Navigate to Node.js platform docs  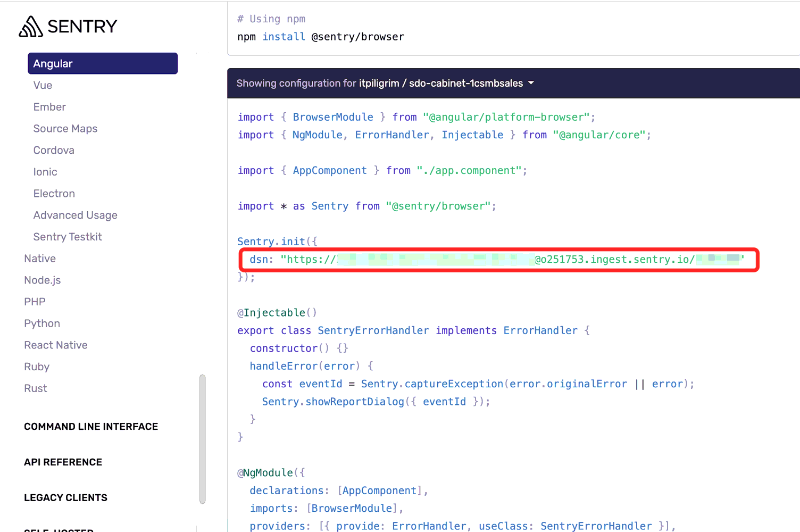tap(43, 280)
